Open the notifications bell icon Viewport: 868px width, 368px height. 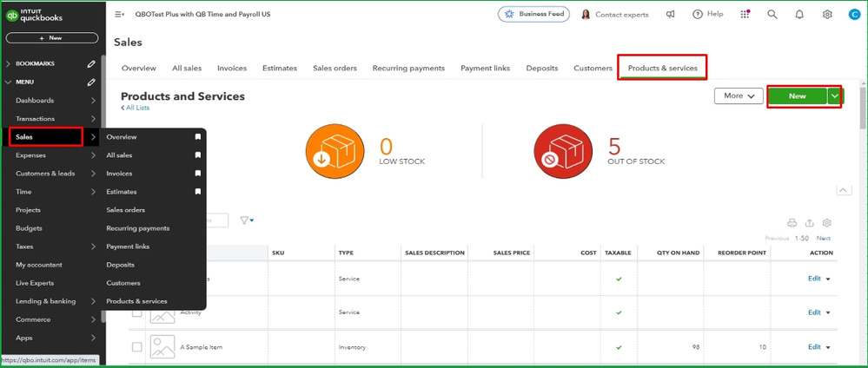click(x=799, y=15)
